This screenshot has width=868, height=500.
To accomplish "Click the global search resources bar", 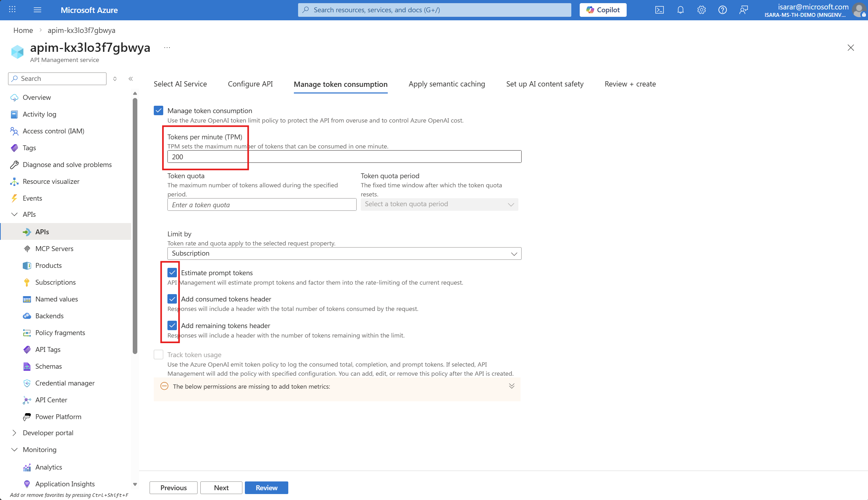I will coord(434,10).
